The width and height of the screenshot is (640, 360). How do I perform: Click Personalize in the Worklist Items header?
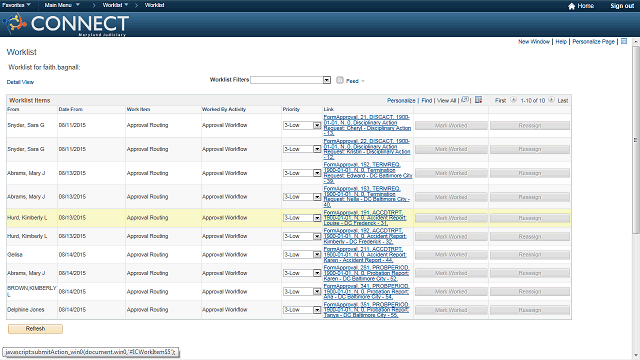[401, 100]
